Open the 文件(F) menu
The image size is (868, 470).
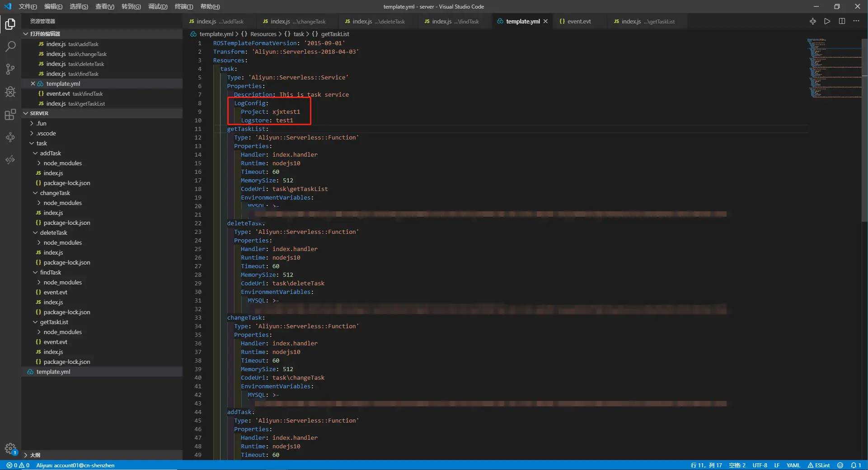(x=28, y=6)
